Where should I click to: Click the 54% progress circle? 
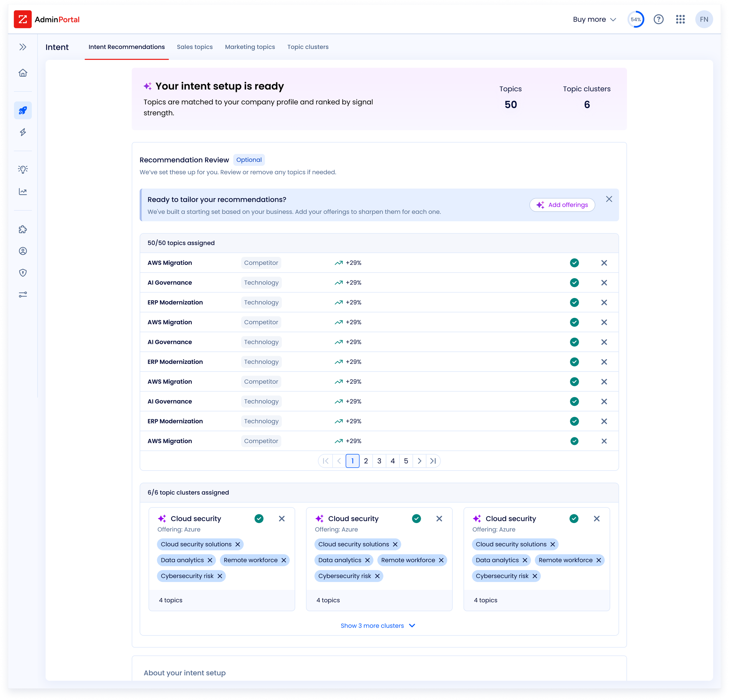click(636, 19)
